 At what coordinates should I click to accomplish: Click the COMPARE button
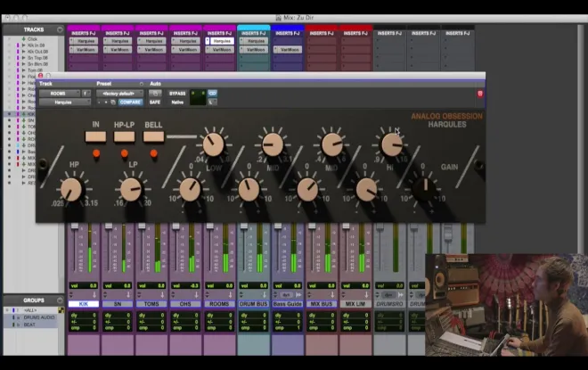[130, 102]
